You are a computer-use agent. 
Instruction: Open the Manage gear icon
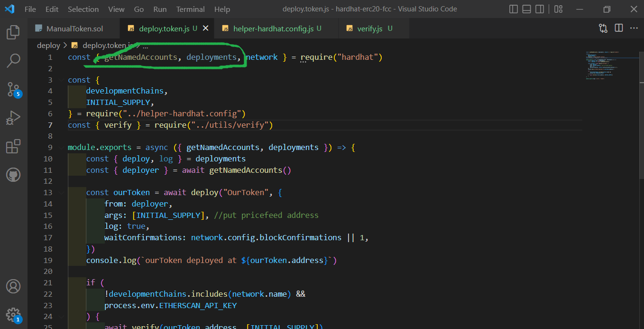(13, 314)
